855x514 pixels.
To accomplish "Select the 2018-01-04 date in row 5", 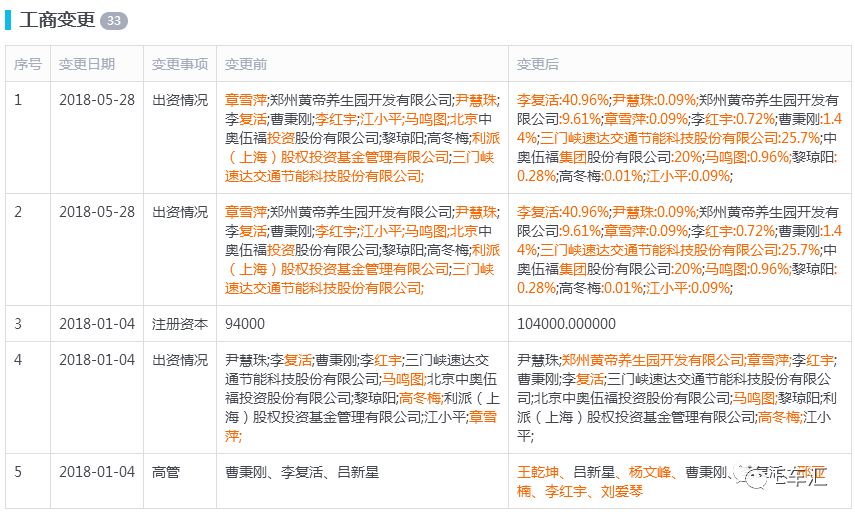I will pos(97,472).
